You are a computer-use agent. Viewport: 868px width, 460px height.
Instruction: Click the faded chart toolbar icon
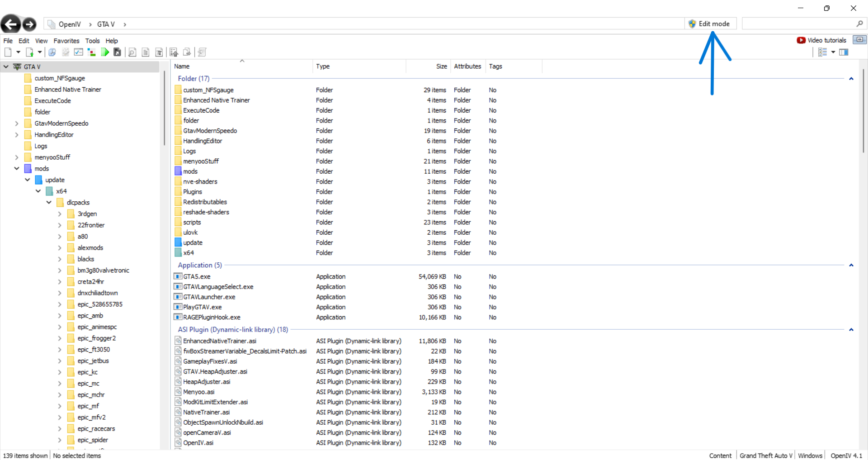(66, 52)
